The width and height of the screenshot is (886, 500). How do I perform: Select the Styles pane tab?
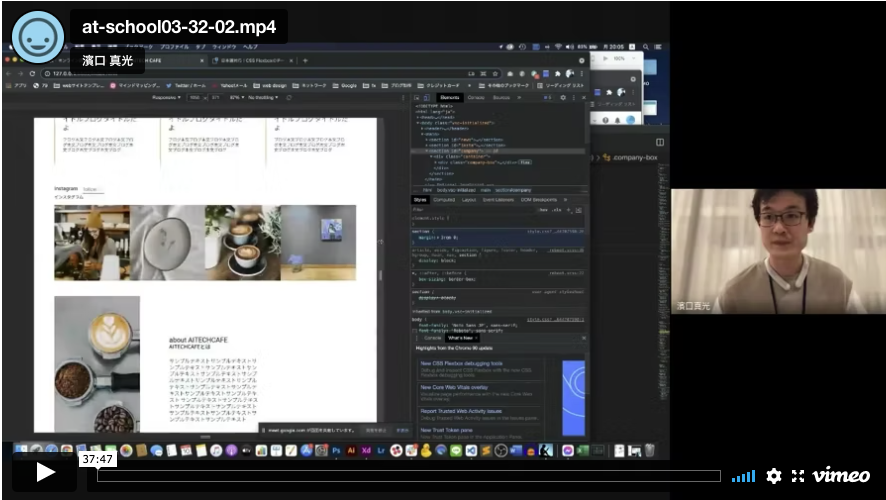coord(420,200)
